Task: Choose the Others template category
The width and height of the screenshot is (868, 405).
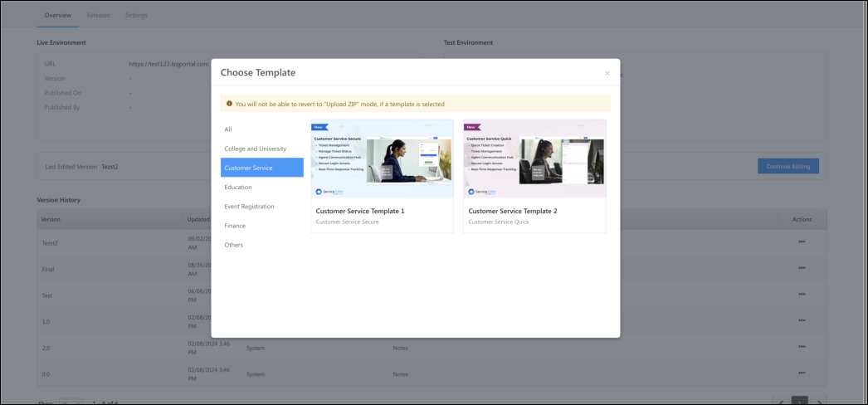Action: click(x=262, y=245)
